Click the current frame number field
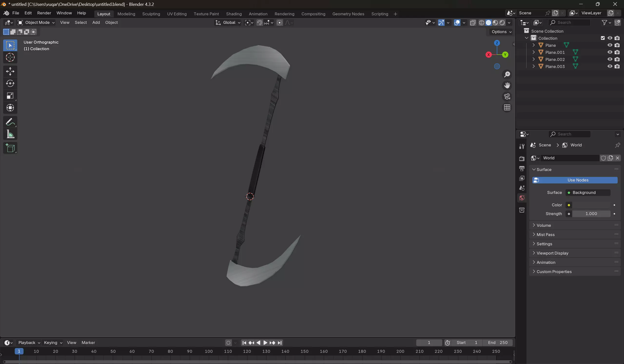Viewport: 624px width, 364px height. pos(429,343)
